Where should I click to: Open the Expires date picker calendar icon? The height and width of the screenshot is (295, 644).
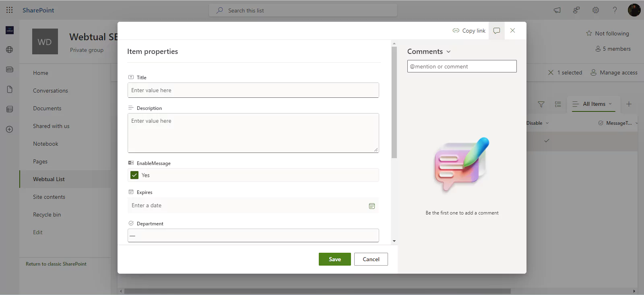point(372,206)
